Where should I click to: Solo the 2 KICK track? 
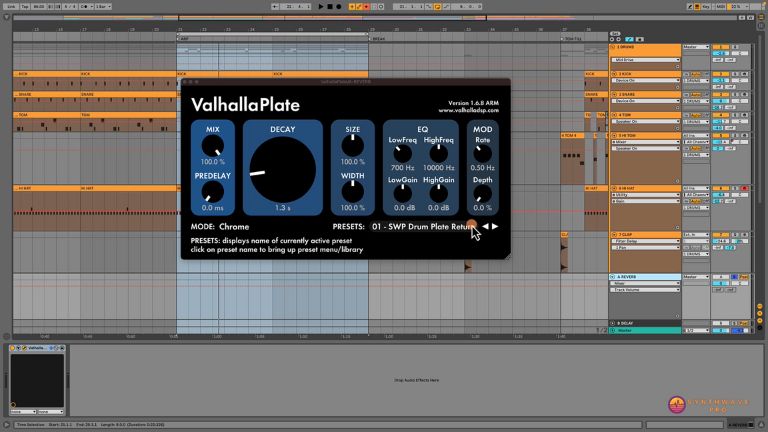[735, 74]
